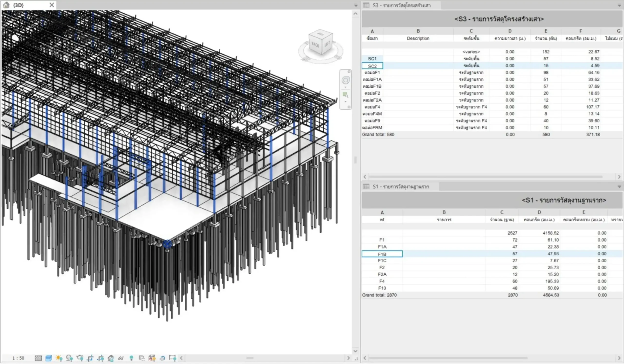
Task: Open the Detail Level control
Action: point(38,358)
